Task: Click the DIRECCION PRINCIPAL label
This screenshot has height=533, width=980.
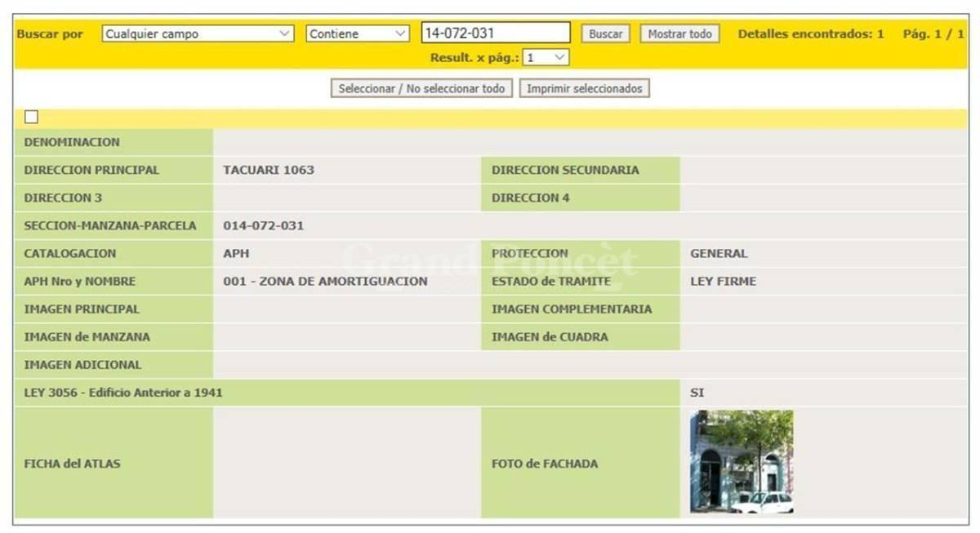Action: coord(91,171)
